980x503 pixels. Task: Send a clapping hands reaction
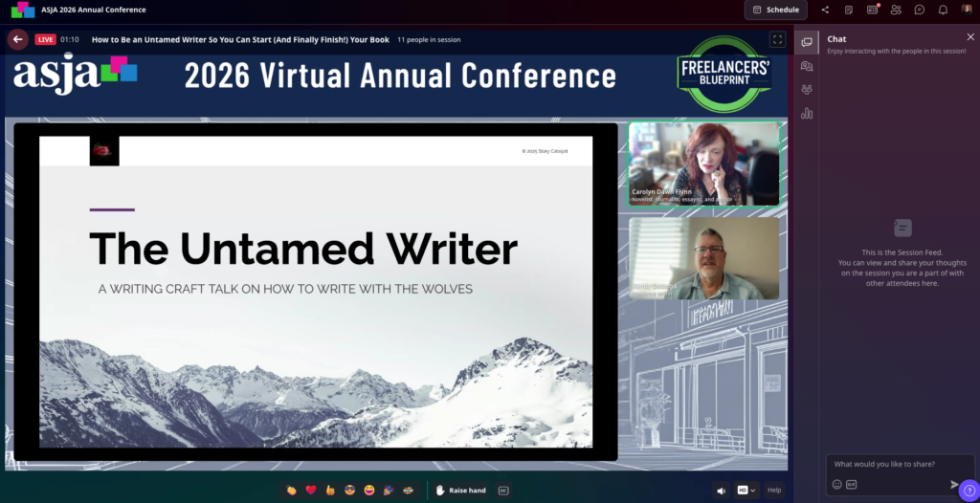(x=291, y=491)
